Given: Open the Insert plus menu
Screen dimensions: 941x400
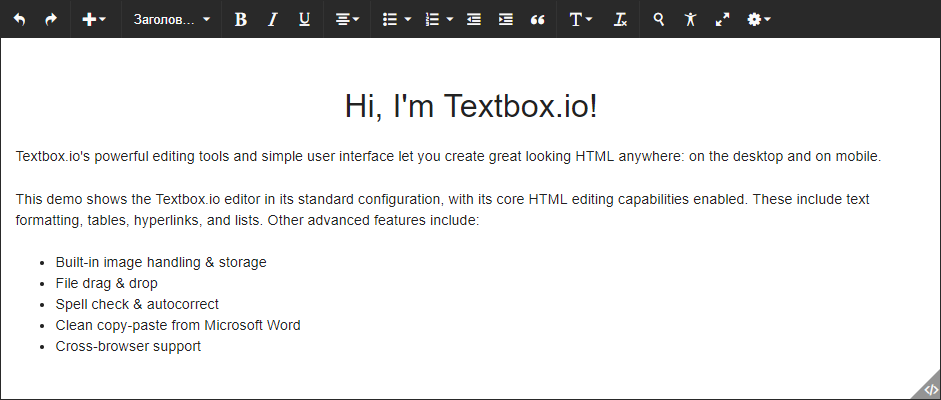Looking at the screenshot, I should [x=95, y=19].
